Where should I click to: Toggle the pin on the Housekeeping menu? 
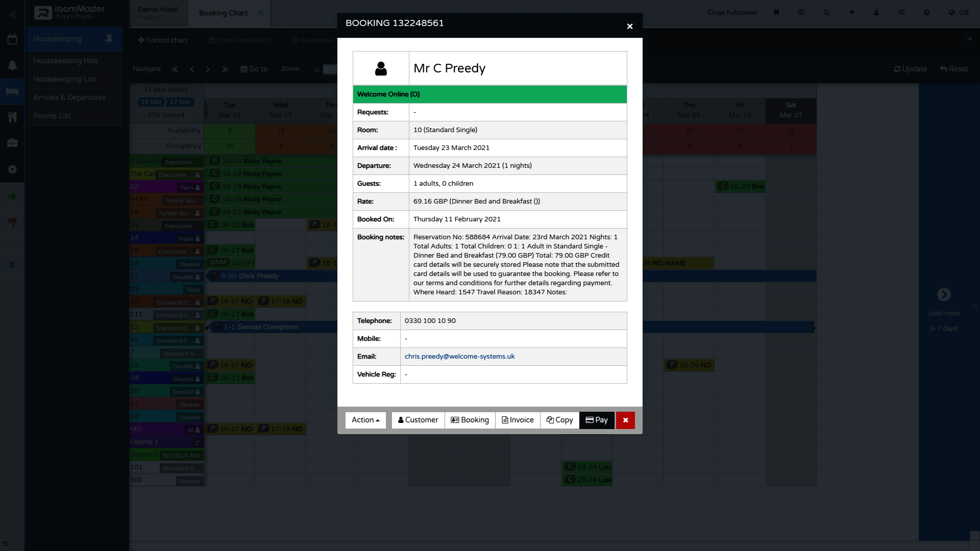(109, 39)
